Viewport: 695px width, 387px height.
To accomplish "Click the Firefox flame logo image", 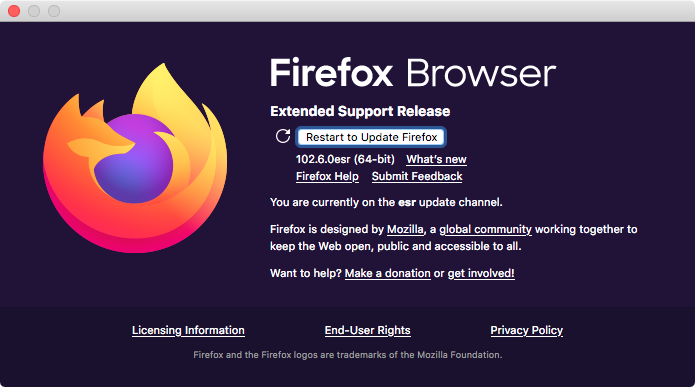I will click(135, 158).
